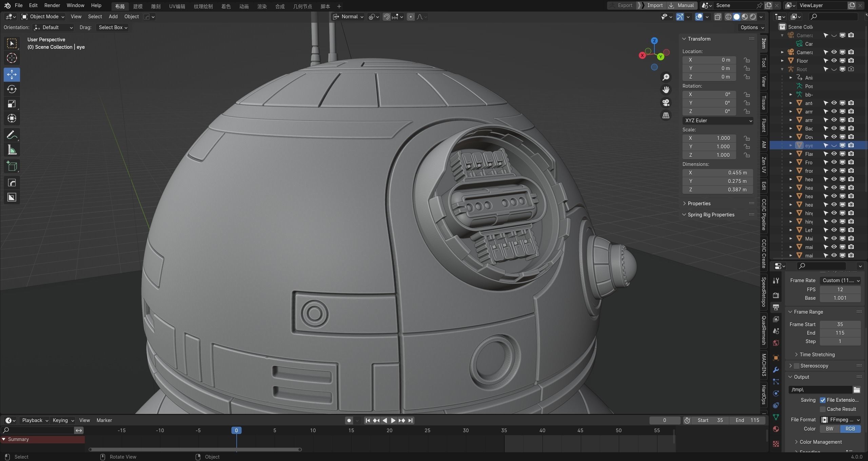
Task: Toggle File Extensions checkbox
Action: click(x=823, y=400)
